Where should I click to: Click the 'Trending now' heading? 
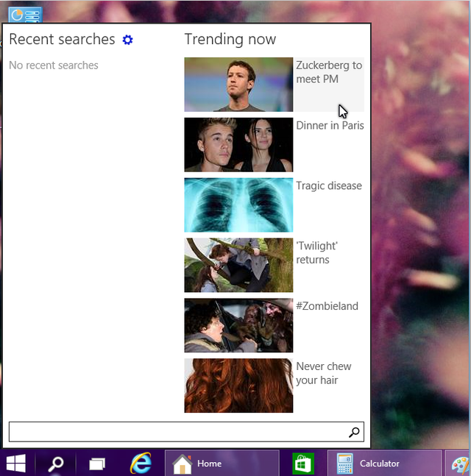click(230, 40)
